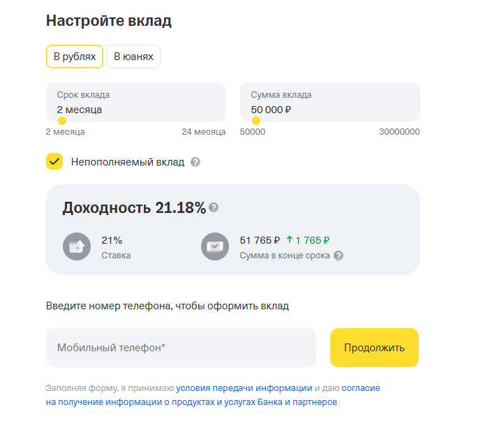The height and width of the screenshot is (435, 504).
Task: Focus the Мобильный телефон input field
Action: tap(181, 348)
